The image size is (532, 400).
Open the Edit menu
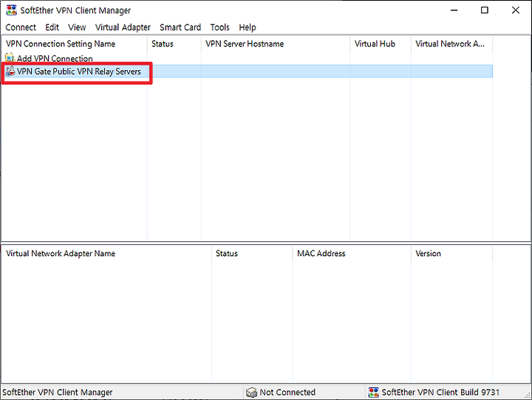pos(52,27)
